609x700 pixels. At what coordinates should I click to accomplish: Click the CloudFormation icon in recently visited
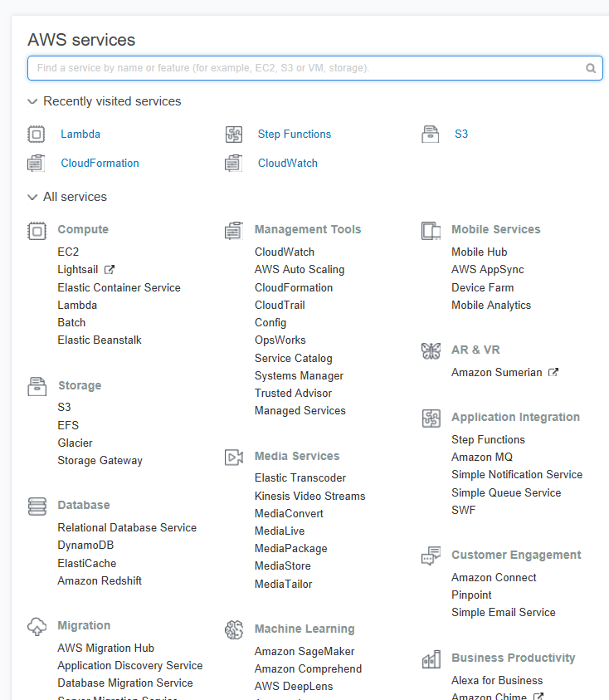[x=37, y=163]
